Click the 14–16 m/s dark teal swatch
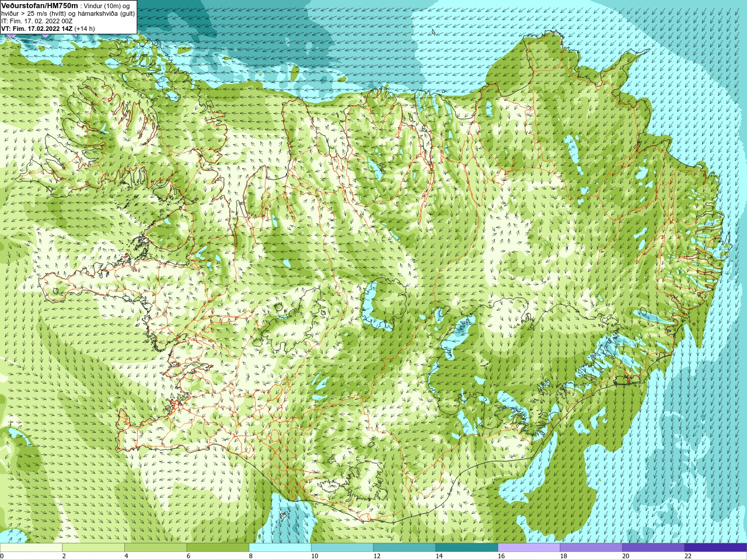 467,548
